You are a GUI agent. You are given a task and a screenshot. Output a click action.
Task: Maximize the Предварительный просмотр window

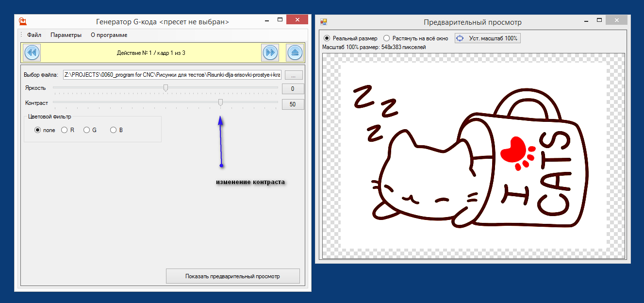coord(599,21)
